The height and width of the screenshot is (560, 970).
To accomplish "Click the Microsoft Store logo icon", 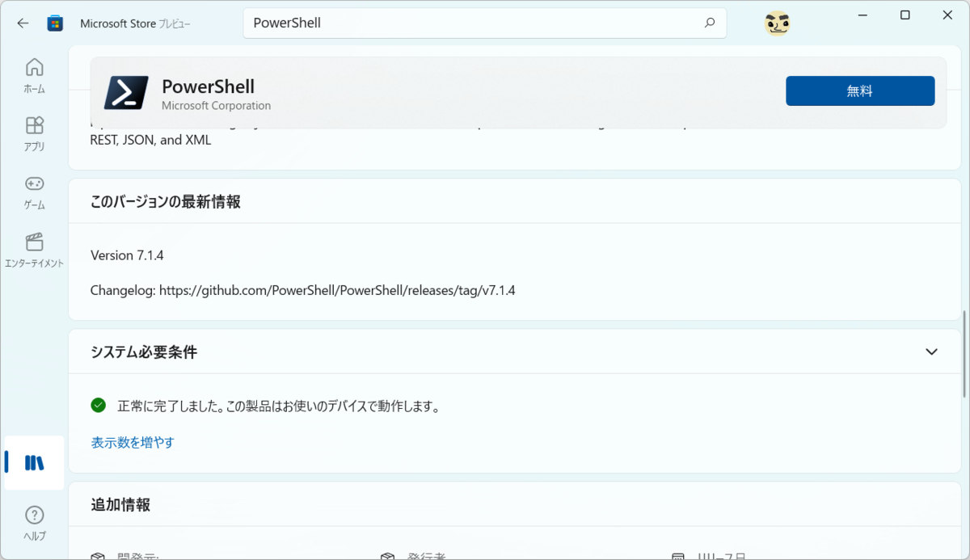I will coord(55,23).
